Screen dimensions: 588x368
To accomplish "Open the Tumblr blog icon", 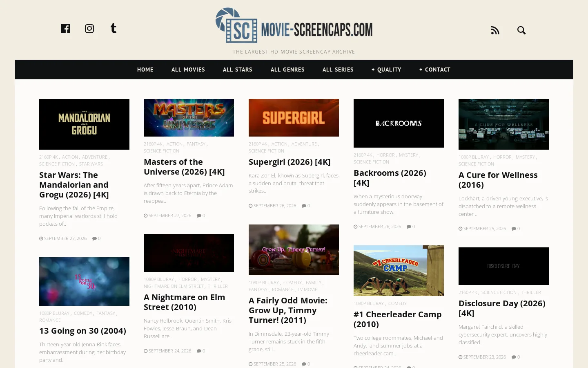I will (x=114, y=28).
